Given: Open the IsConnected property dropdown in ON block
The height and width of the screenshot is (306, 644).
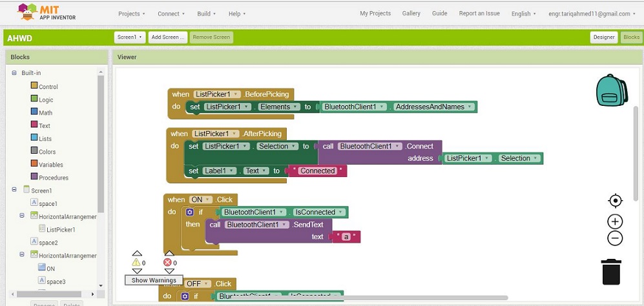Looking at the screenshot, I should tap(320, 212).
